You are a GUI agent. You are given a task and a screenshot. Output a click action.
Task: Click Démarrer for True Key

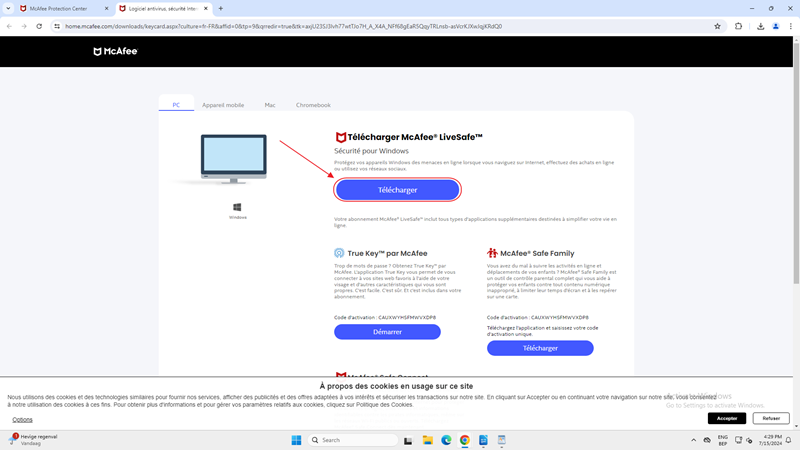click(x=387, y=332)
